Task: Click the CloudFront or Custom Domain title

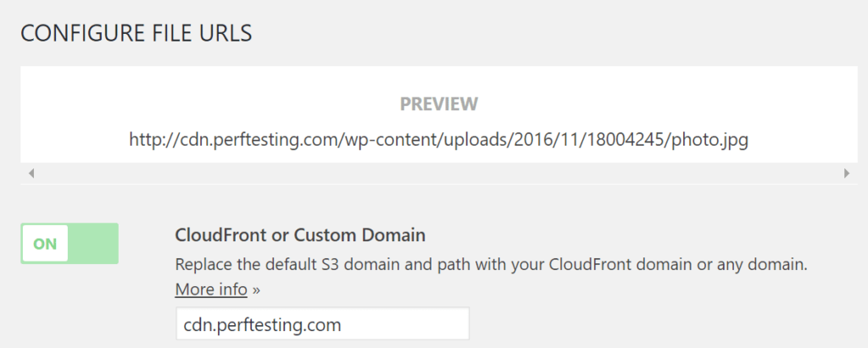Action: (x=300, y=235)
